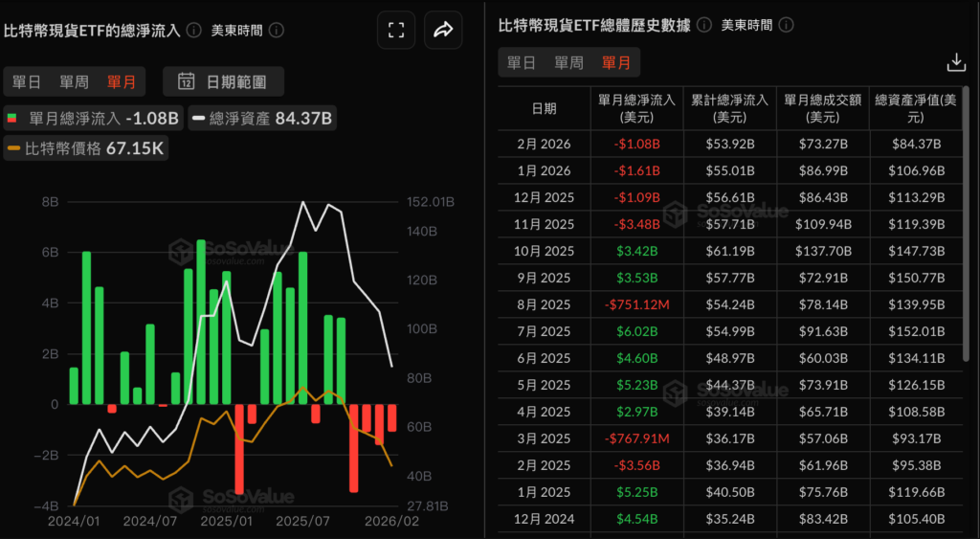980x539 pixels.
Task: Click the 日期 column header
Action: click(x=544, y=107)
